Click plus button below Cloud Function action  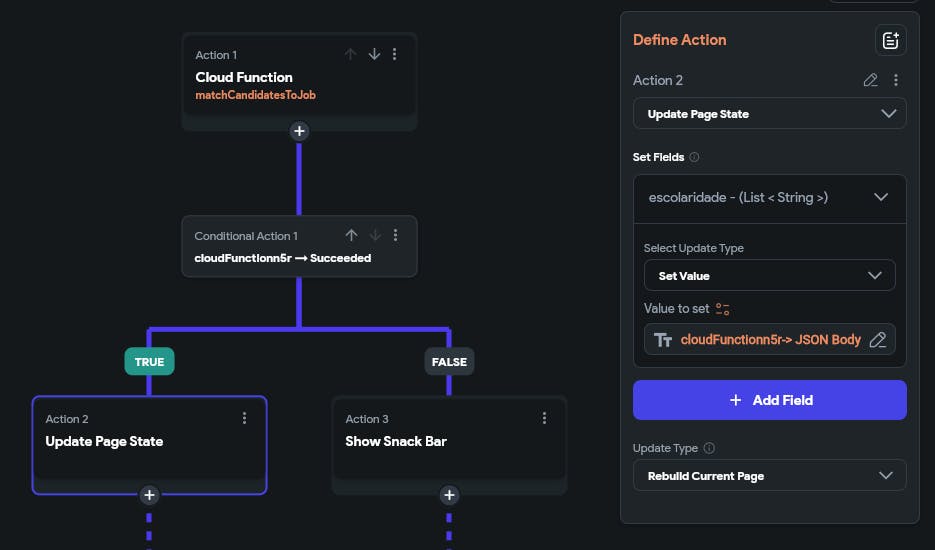coord(299,131)
